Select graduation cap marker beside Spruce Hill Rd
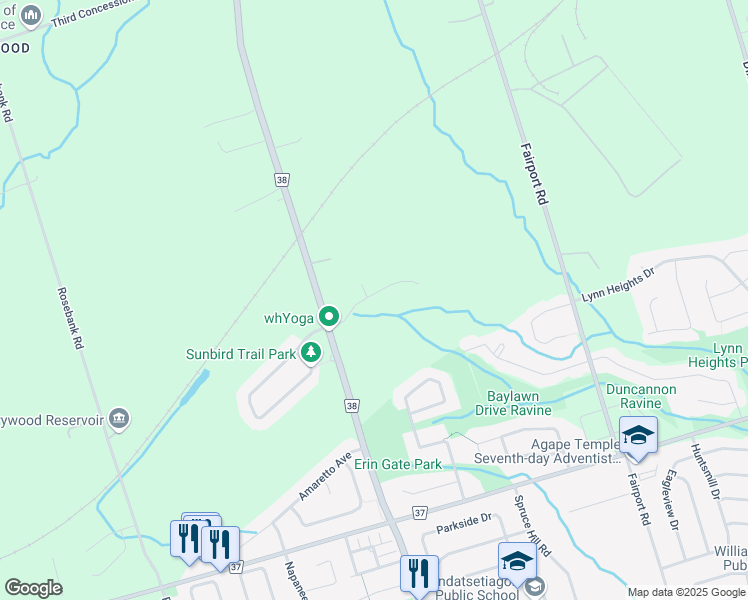Screen dimensions: 748x600 (x=517, y=563)
